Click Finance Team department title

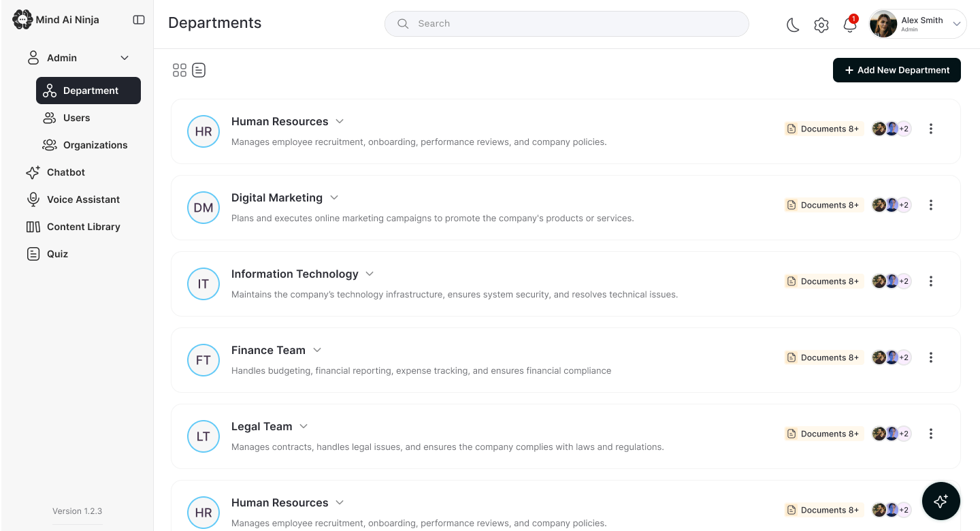point(268,350)
